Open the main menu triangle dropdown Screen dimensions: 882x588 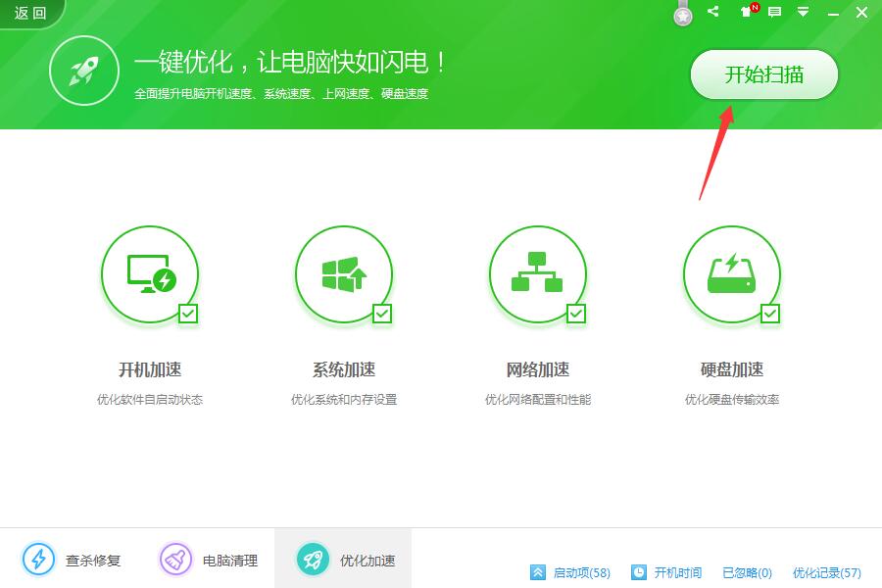pyautogui.click(x=802, y=13)
